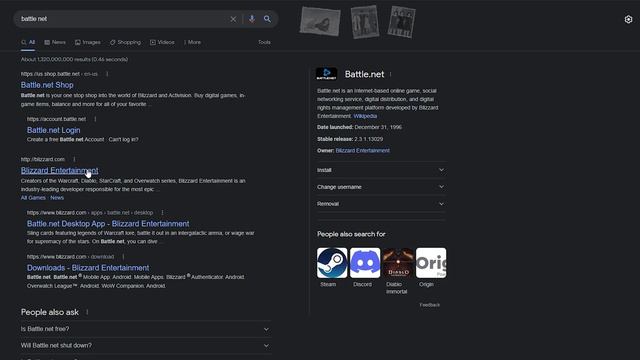This screenshot has height=360, width=640.
Task: Open more options next to blizzard.com URL
Action: (74, 159)
